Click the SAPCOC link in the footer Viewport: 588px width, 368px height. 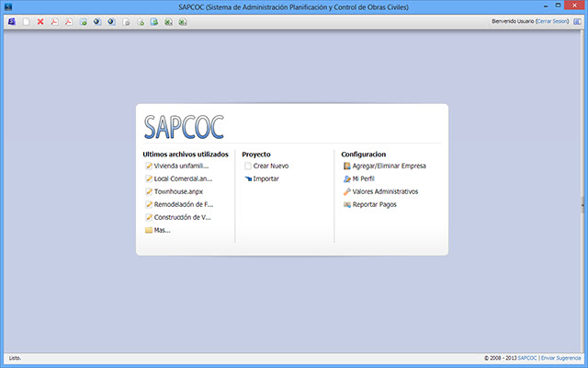[x=527, y=358]
